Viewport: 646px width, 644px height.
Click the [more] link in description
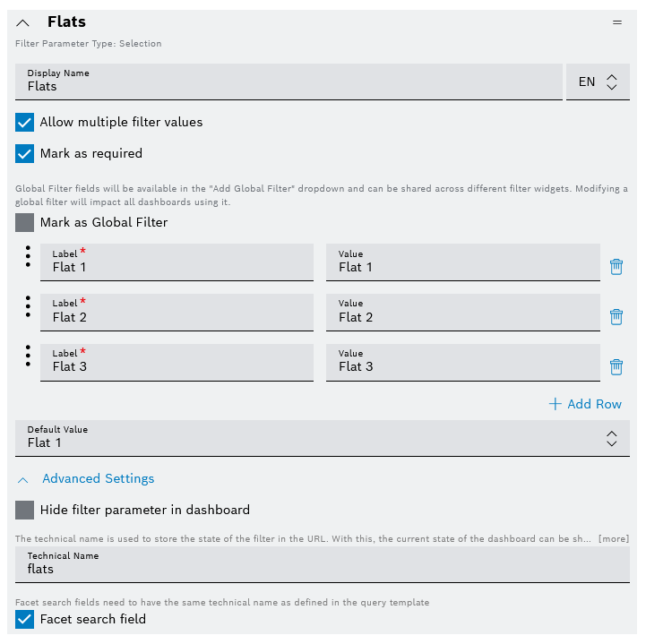pos(614,539)
